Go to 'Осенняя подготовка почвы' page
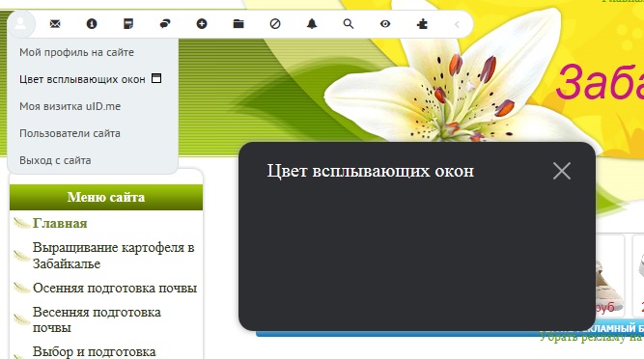The height and width of the screenshot is (359, 644). 115,288
